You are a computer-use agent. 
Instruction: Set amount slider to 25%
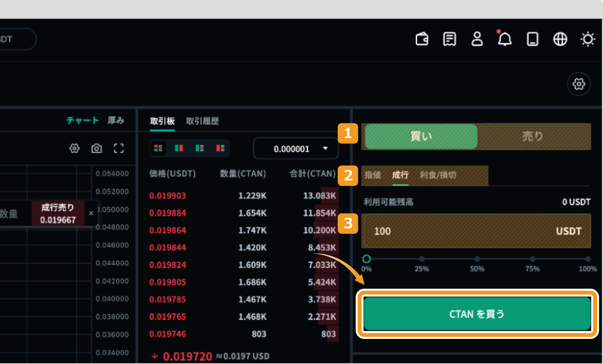pos(422,259)
